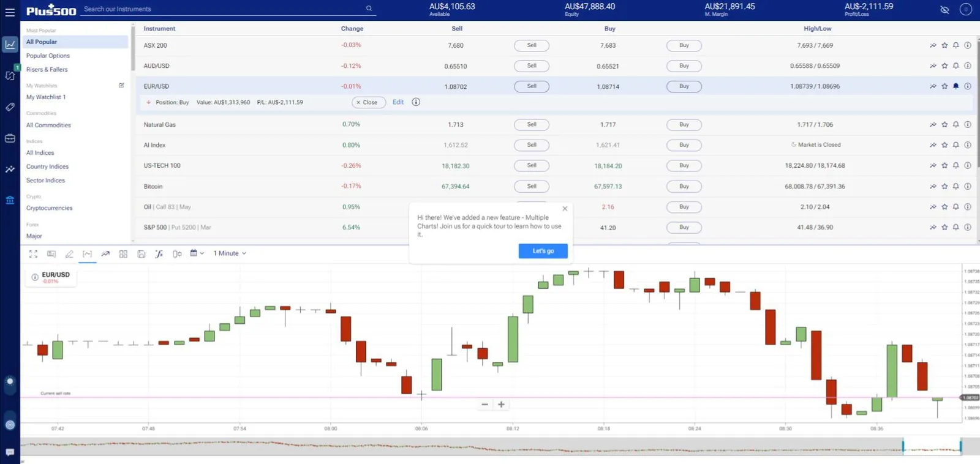Viewport: 980px width, 464px height.
Task: Click Buy button for Bitcoin
Action: coord(684,186)
